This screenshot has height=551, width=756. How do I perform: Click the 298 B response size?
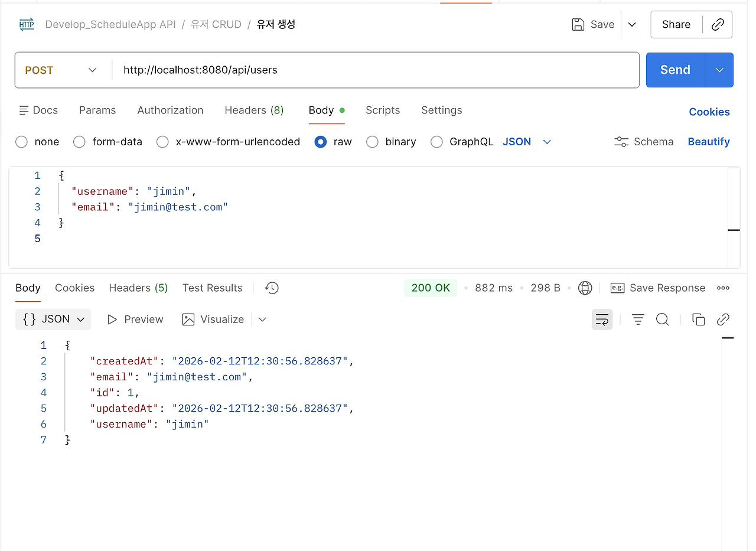545,288
